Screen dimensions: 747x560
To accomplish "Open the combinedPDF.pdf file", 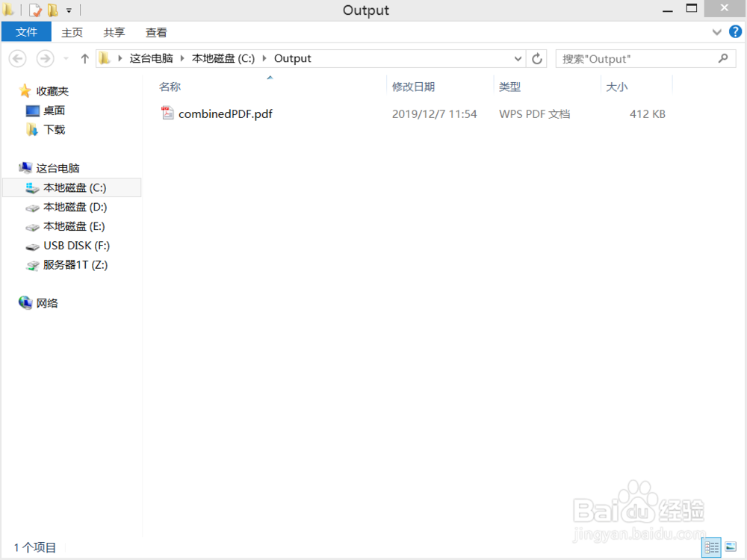I will pos(224,113).
